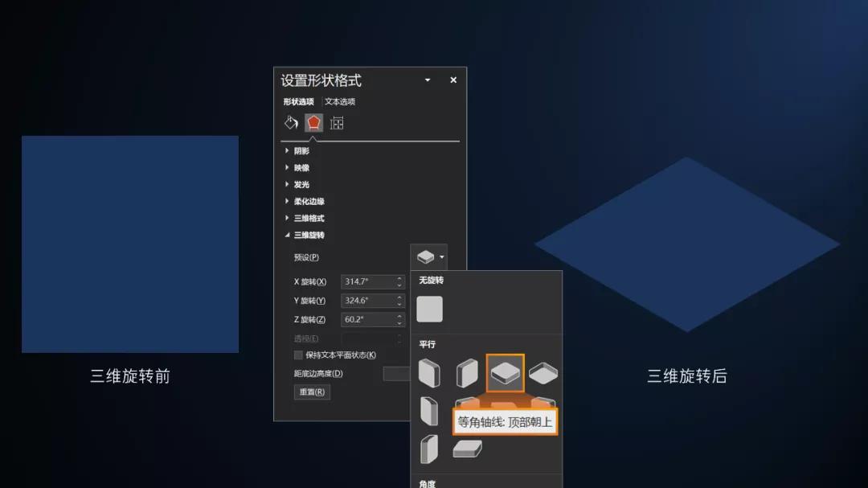Switch to the 文本选项 tab
The image size is (868, 488).
pos(338,101)
